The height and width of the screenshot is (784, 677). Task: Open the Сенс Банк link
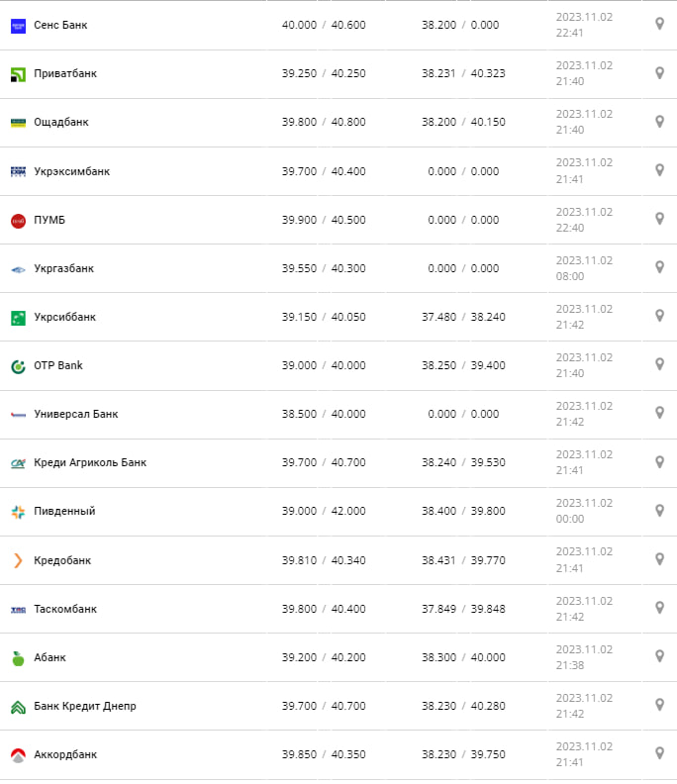[60, 25]
